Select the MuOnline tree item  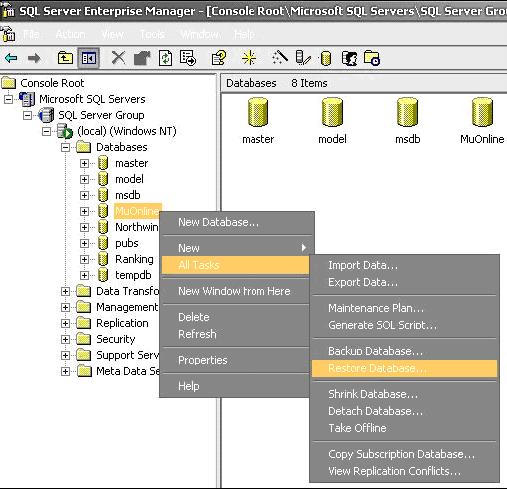pos(137,211)
